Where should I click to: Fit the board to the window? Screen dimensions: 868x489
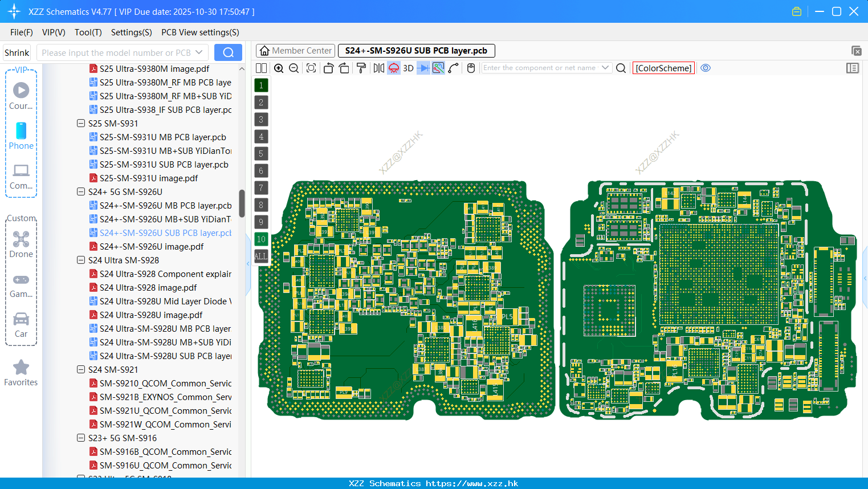pos(311,68)
